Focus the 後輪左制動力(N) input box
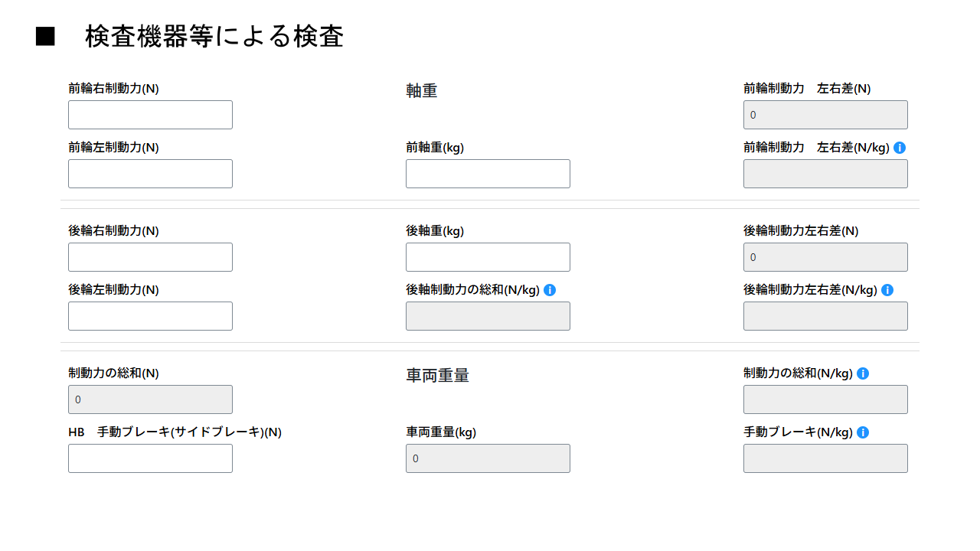 [150, 316]
